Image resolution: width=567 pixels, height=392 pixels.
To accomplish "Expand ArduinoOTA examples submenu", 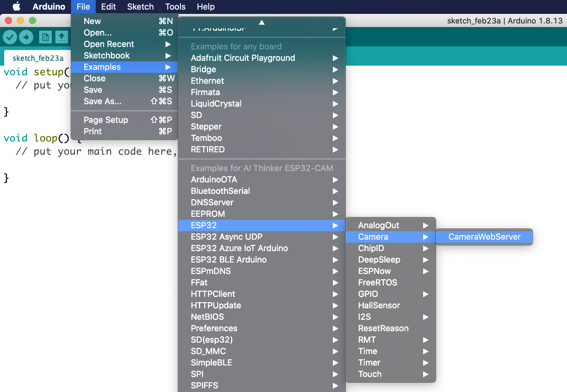I will pos(262,179).
